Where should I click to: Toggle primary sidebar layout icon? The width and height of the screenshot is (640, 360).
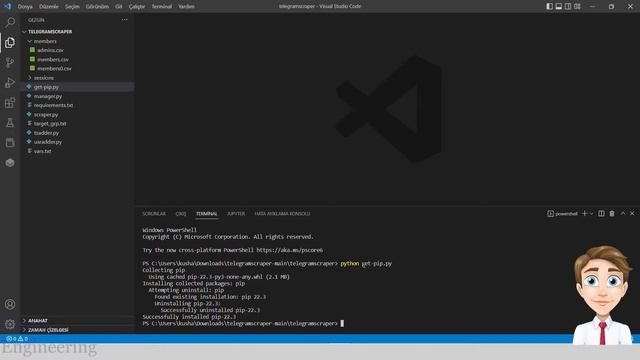(x=549, y=6)
